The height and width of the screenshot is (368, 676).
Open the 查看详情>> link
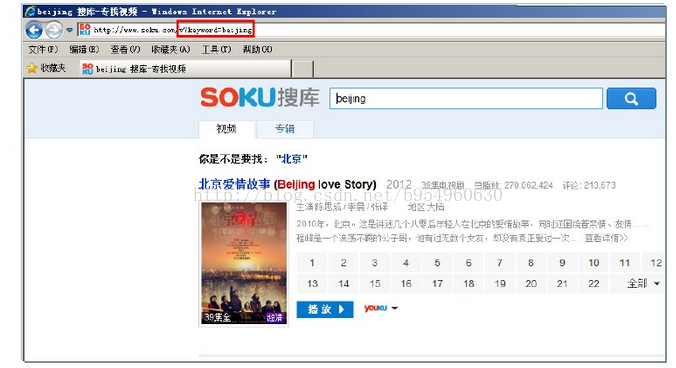click(606, 238)
